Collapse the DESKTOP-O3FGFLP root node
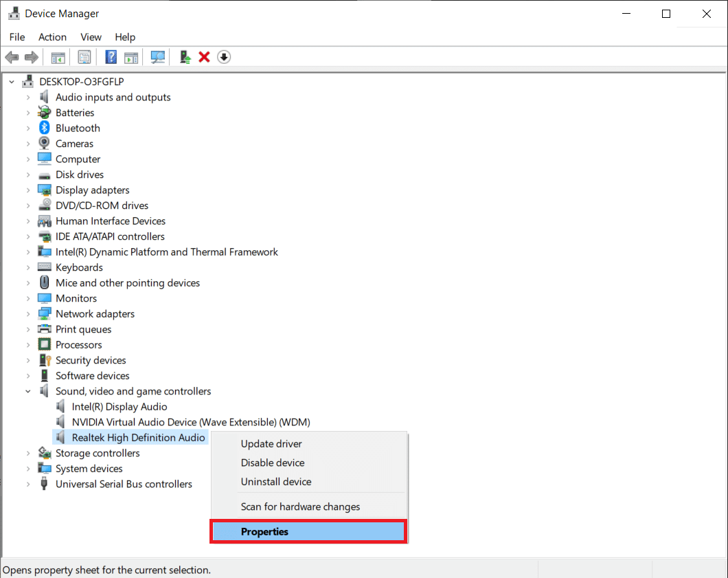728x578 pixels. pos(12,82)
